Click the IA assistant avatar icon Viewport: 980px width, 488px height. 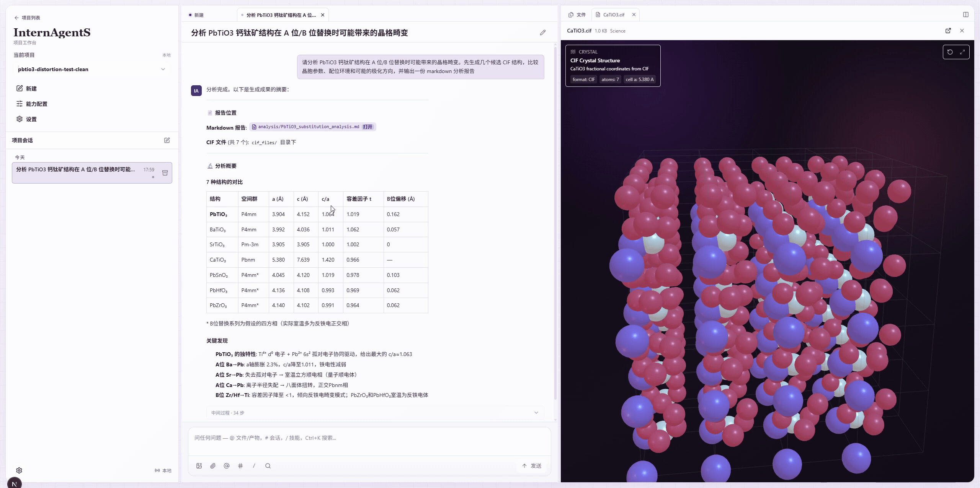[x=196, y=91]
